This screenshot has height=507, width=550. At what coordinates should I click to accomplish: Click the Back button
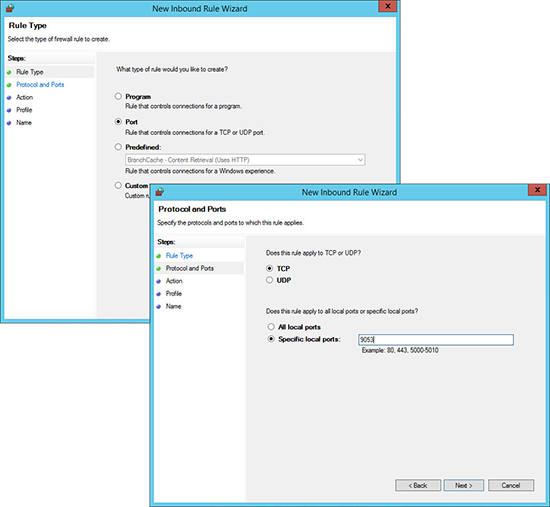coord(418,485)
